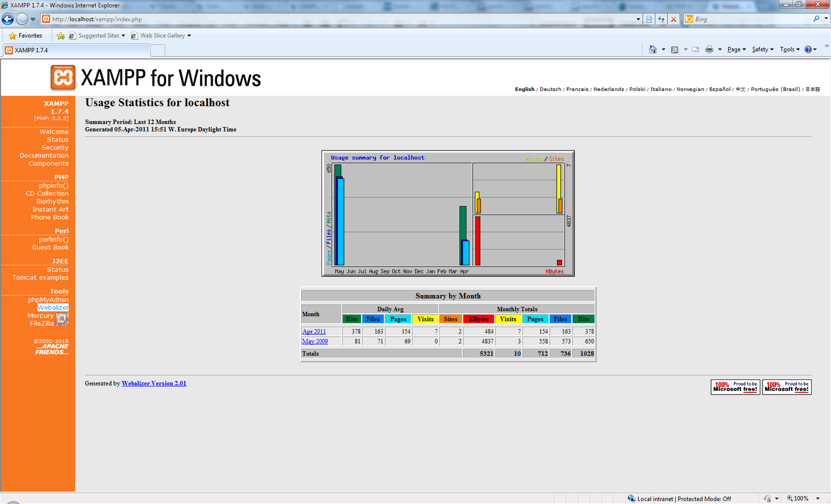
Task: Open the May 2009 monthly report
Action: [315, 341]
